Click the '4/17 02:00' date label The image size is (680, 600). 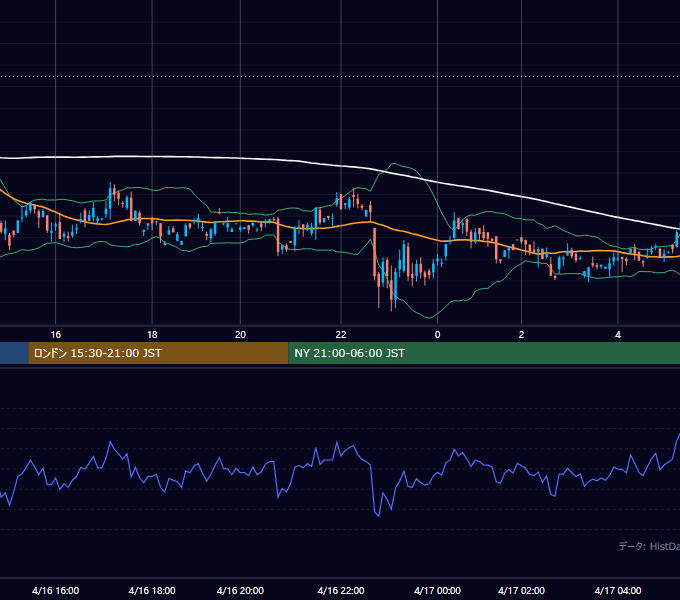click(x=521, y=590)
